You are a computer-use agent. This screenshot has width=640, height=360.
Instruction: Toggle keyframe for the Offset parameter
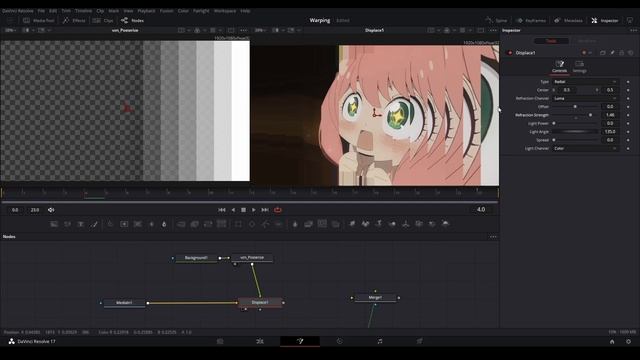click(628, 107)
